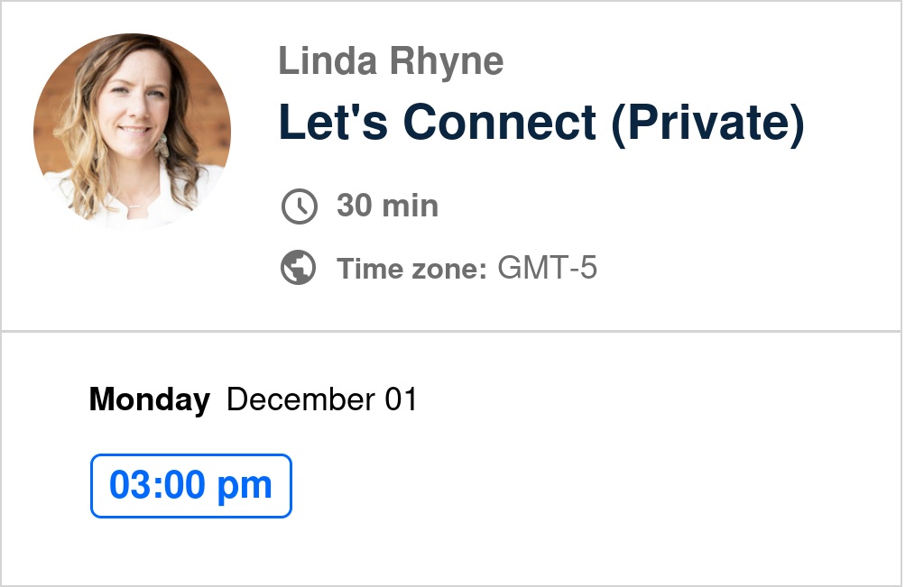Click the "Let's Connect (Private)" event title
Viewport: 924px width, 587px height.
(x=541, y=122)
